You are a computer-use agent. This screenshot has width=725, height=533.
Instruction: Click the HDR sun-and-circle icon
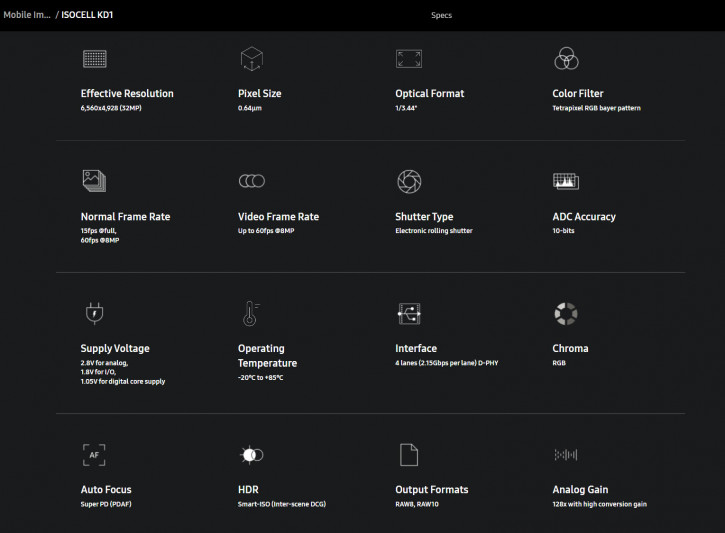[252, 455]
